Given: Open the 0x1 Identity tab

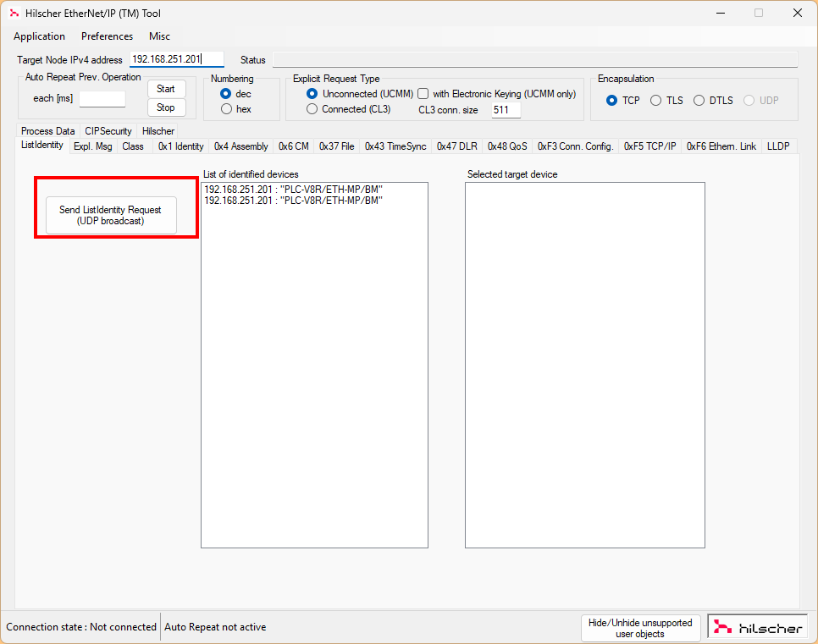Looking at the screenshot, I should coord(181,146).
